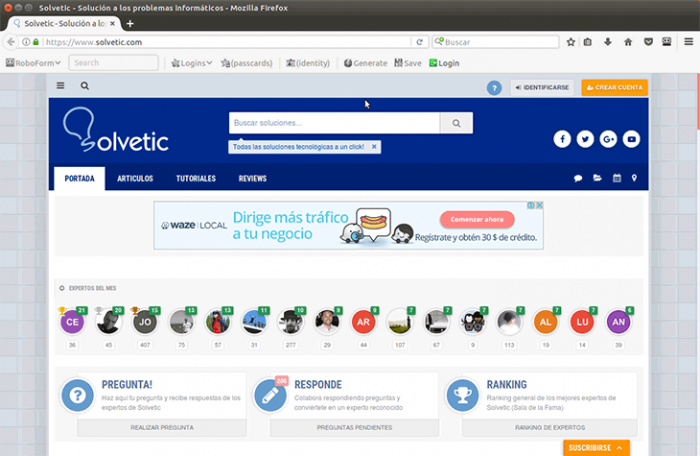Open RoboForm passcards

pyautogui.click(x=246, y=63)
